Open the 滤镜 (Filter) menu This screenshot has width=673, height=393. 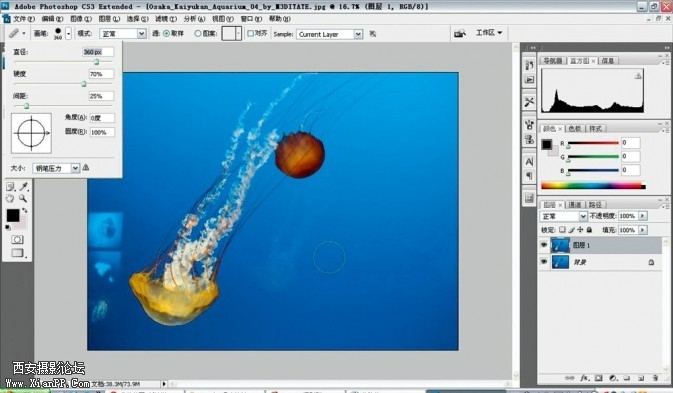click(x=166, y=19)
